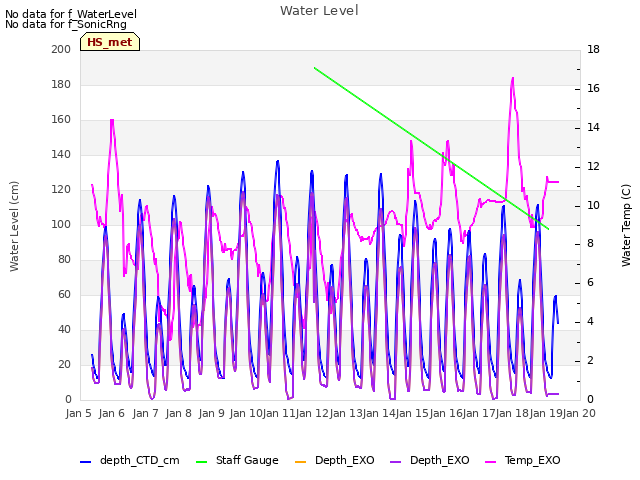Click the Temp_EXO peak near Jan 6

click(x=112, y=120)
